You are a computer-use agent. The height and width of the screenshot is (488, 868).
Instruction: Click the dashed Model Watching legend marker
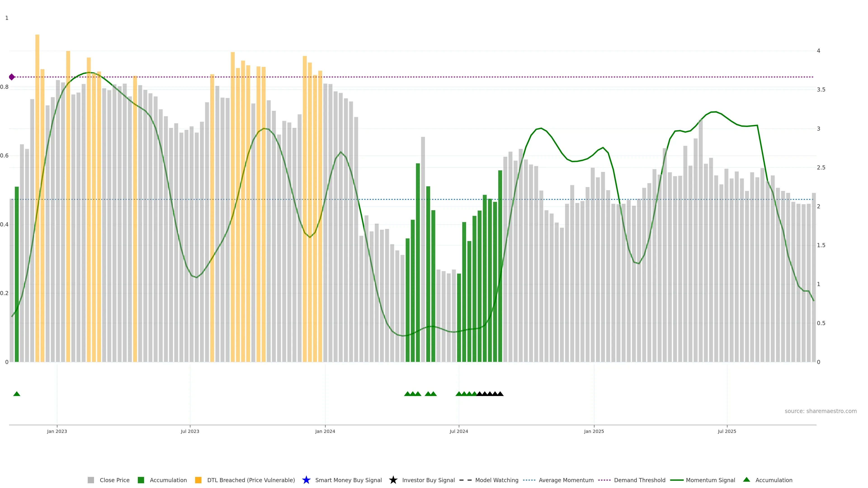[x=465, y=480]
